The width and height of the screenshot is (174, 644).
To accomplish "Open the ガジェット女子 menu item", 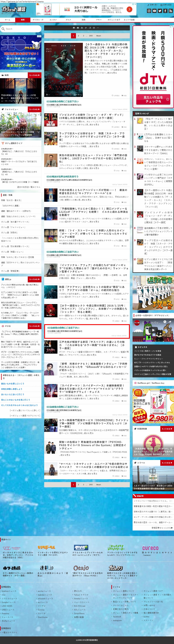I will (114, 20).
